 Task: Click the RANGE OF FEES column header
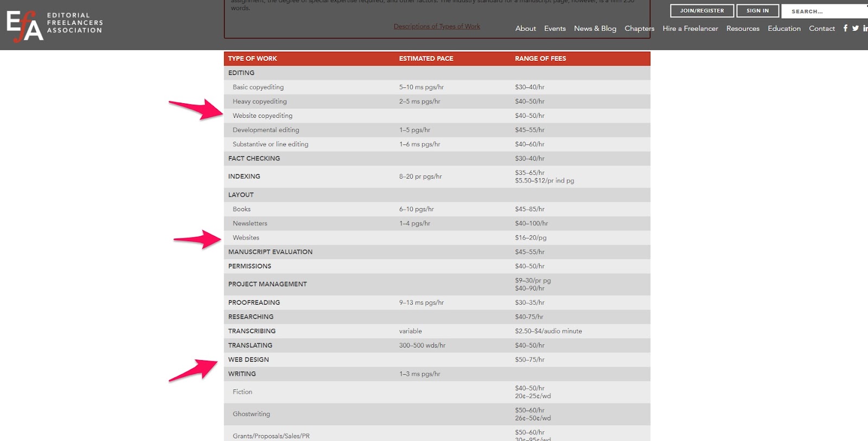[540, 59]
